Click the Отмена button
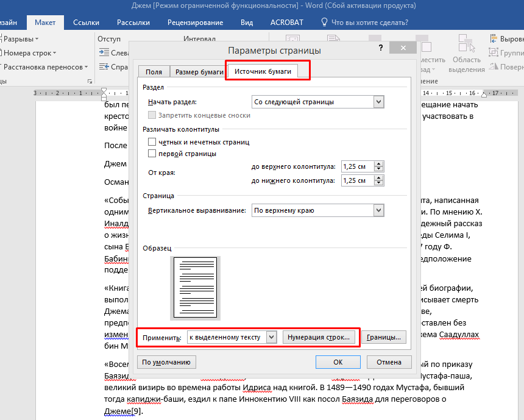Screen dimensions: 524x420 tap(389, 362)
